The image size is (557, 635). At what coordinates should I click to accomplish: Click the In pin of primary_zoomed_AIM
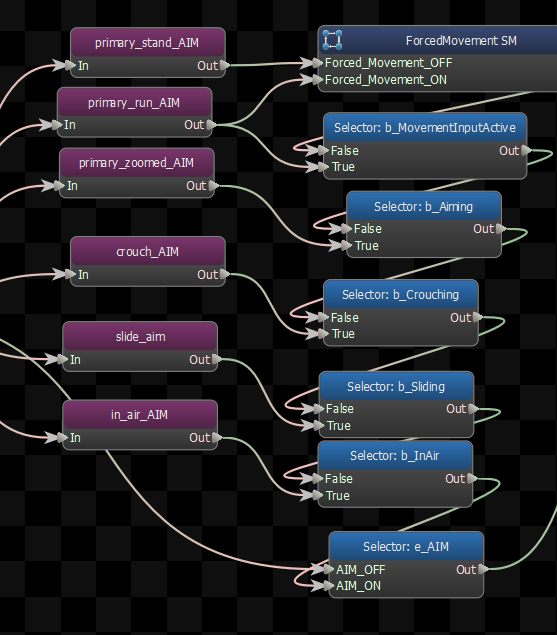click(x=60, y=185)
